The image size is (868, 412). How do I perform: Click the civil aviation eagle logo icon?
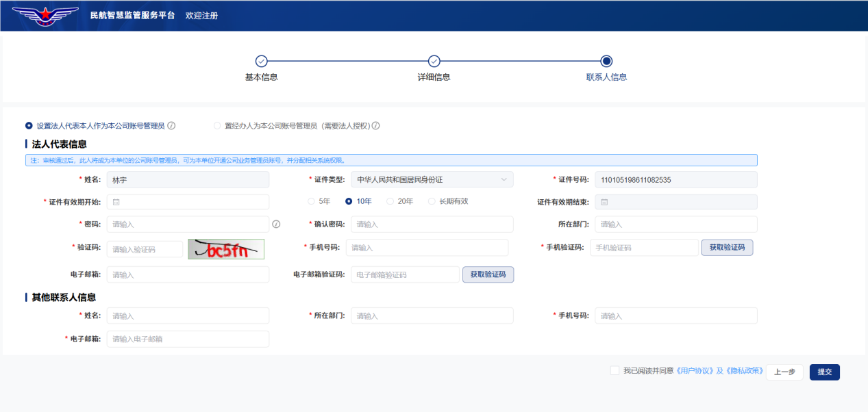(44, 15)
